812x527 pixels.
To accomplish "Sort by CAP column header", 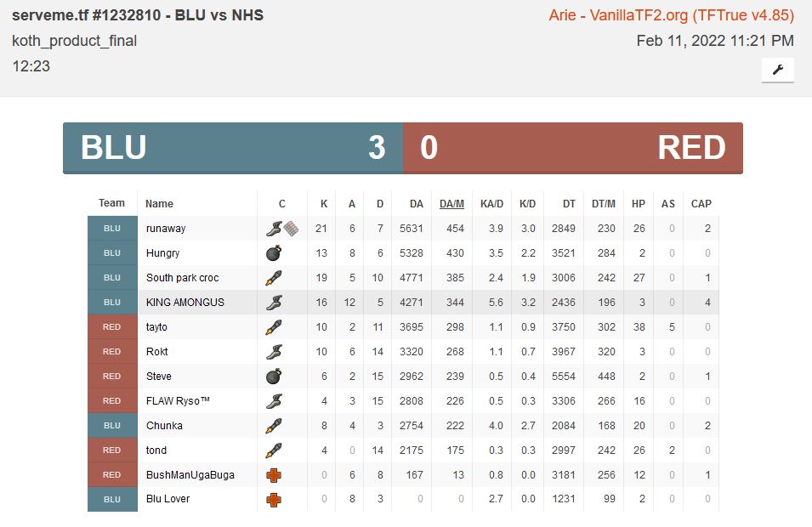I will (x=701, y=203).
